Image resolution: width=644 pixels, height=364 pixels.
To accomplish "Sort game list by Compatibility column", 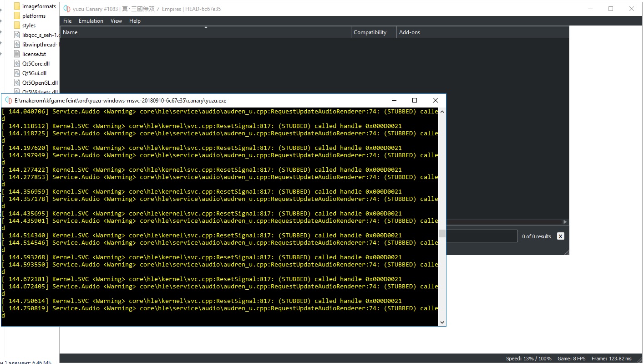I will click(x=374, y=32).
